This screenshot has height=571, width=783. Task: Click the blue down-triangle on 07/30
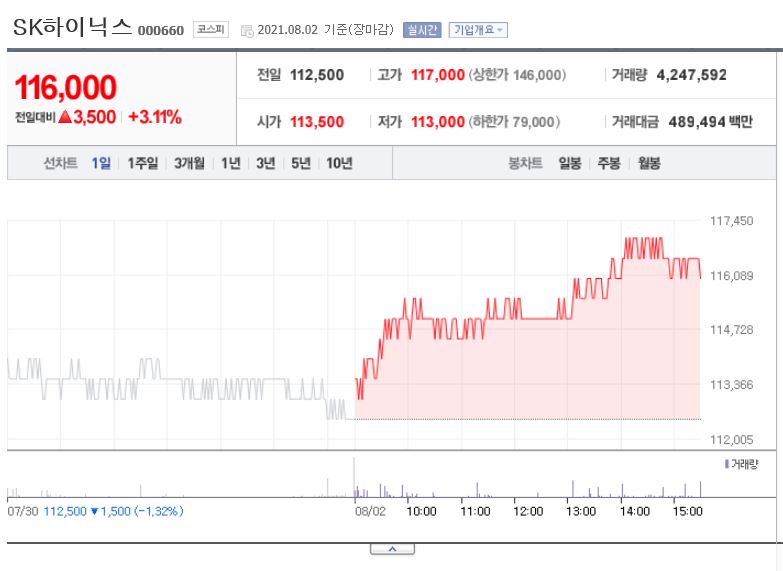pyautogui.click(x=94, y=512)
